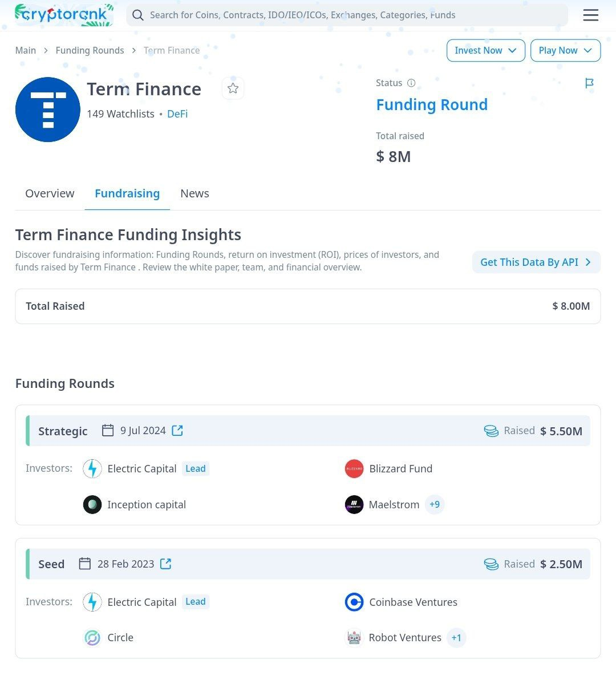
Task: Show the +1 additional Seed investor
Action: point(456,638)
